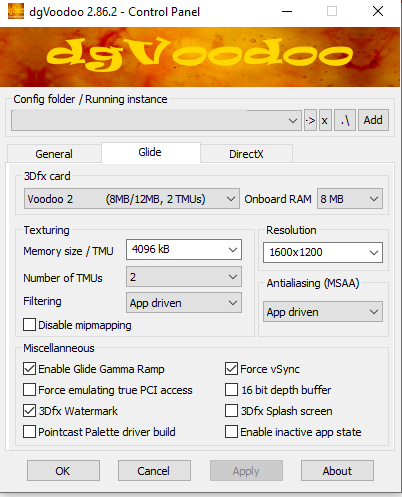Open the Filtering App driven dropdown
Viewport: 402px width, 497px height.
coord(184,303)
